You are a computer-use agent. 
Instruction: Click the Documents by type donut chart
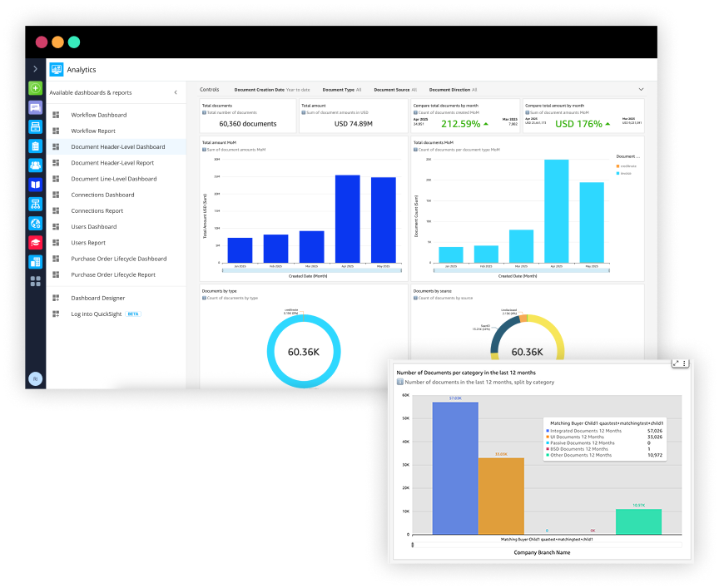(304, 352)
